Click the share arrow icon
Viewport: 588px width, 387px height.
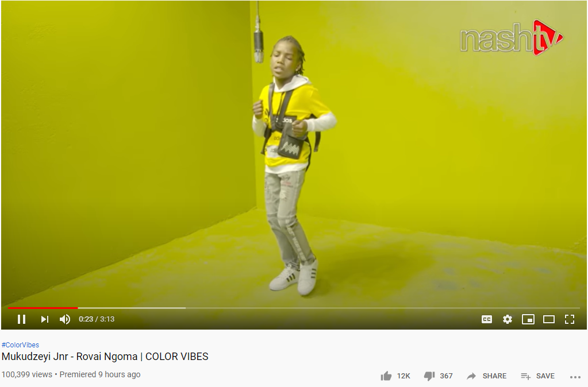point(471,376)
